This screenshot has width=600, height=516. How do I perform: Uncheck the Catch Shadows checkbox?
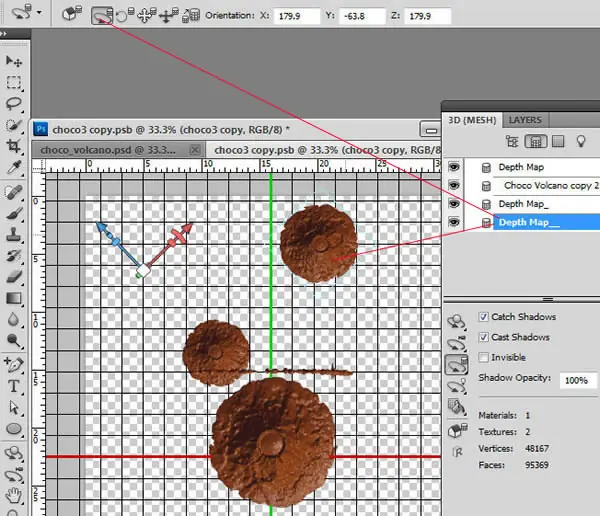(x=483, y=317)
